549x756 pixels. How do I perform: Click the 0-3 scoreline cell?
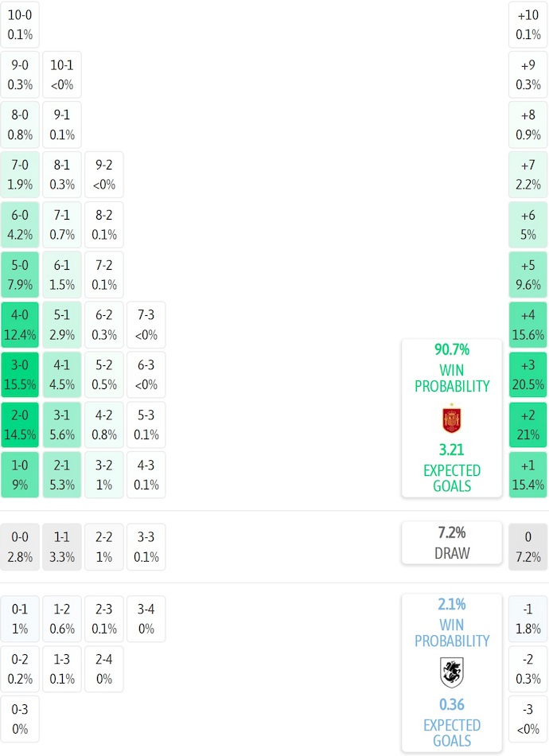[20, 719]
